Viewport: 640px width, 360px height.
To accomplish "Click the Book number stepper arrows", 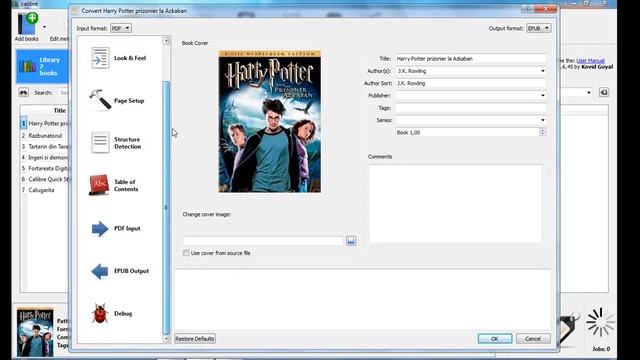I will coord(542,132).
